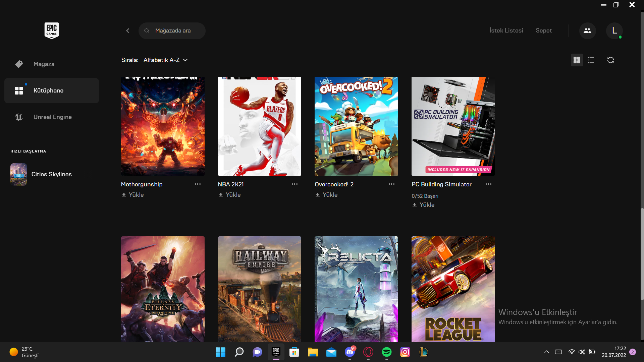Click Yükle under Overcooked! 2
This screenshot has width=644, height=362.
(x=326, y=195)
